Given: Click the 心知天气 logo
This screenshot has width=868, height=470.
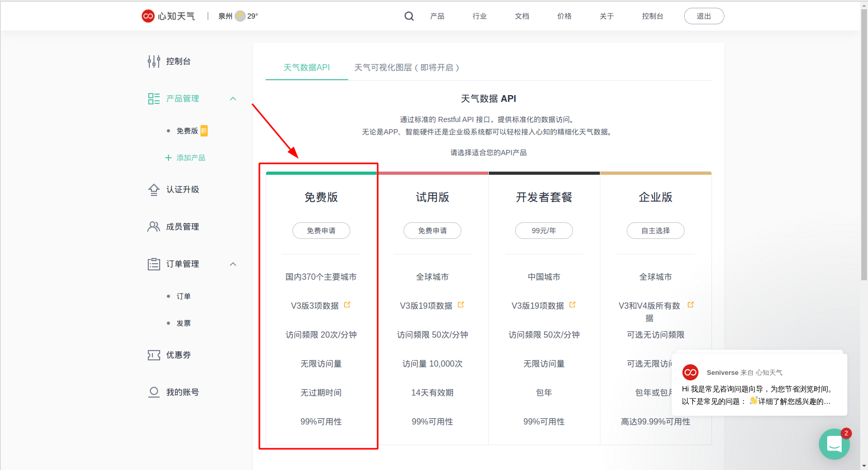Looking at the screenshot, I should [168, 16].
